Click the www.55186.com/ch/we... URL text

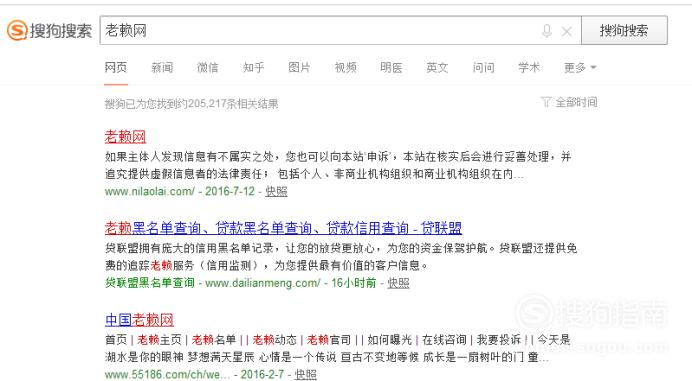click(167, 374)
